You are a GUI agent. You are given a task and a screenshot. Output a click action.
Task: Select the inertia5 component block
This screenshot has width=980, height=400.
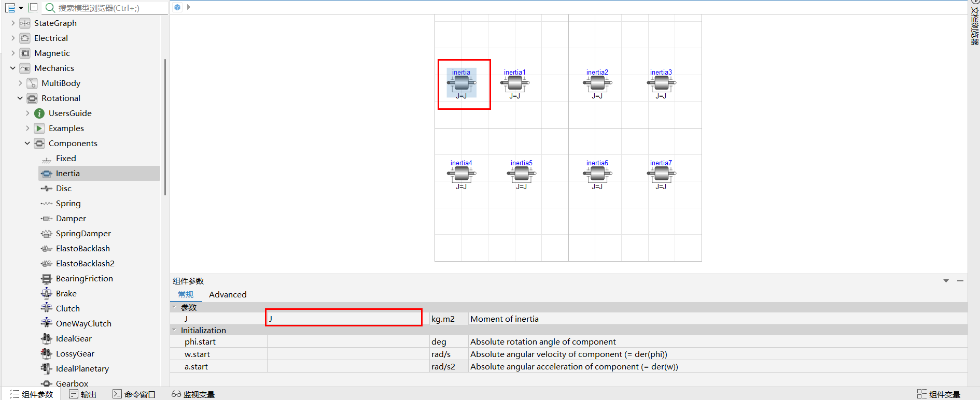pos(521,174)
